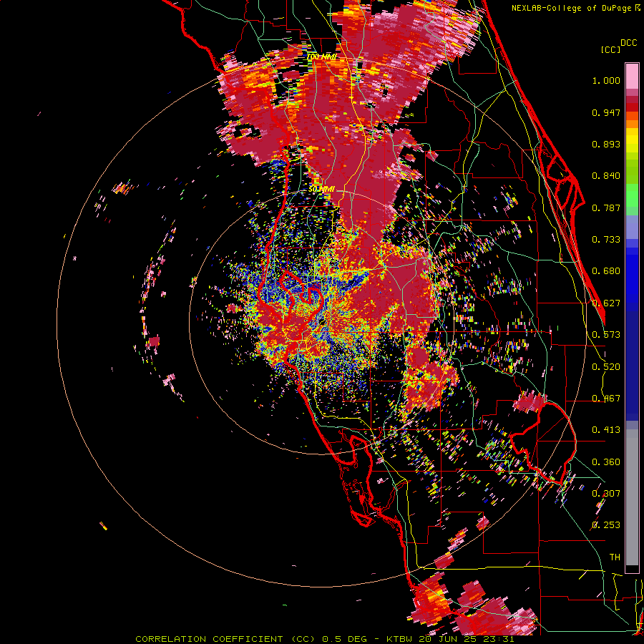The image size is (644, 644).
Task: Select the 0.360 scale value
Action: click(606, 462)
